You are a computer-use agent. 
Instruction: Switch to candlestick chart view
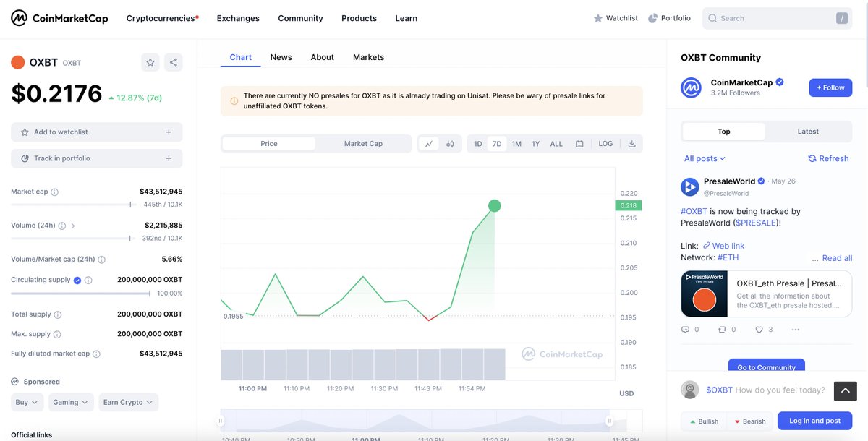point(450,144)
